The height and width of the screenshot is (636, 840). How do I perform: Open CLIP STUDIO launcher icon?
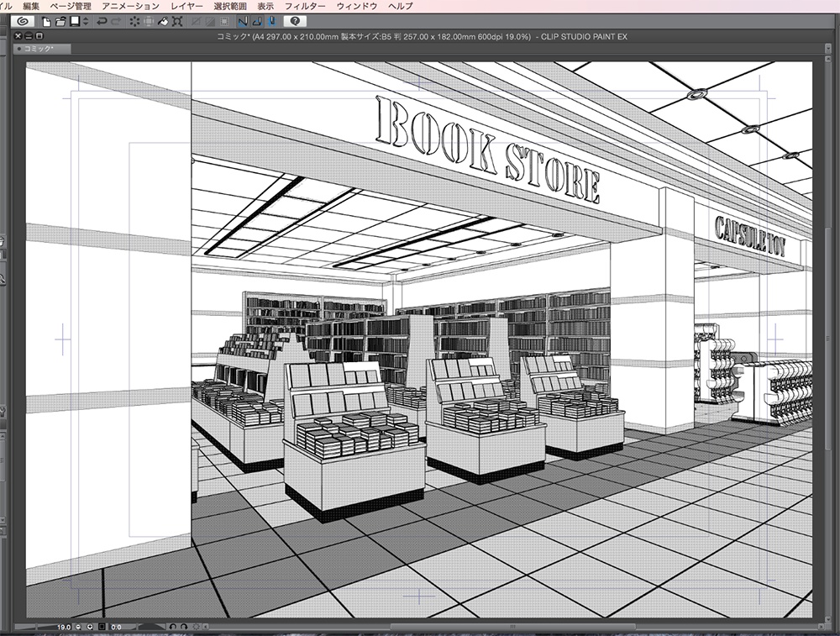click(x=23, y=22)
